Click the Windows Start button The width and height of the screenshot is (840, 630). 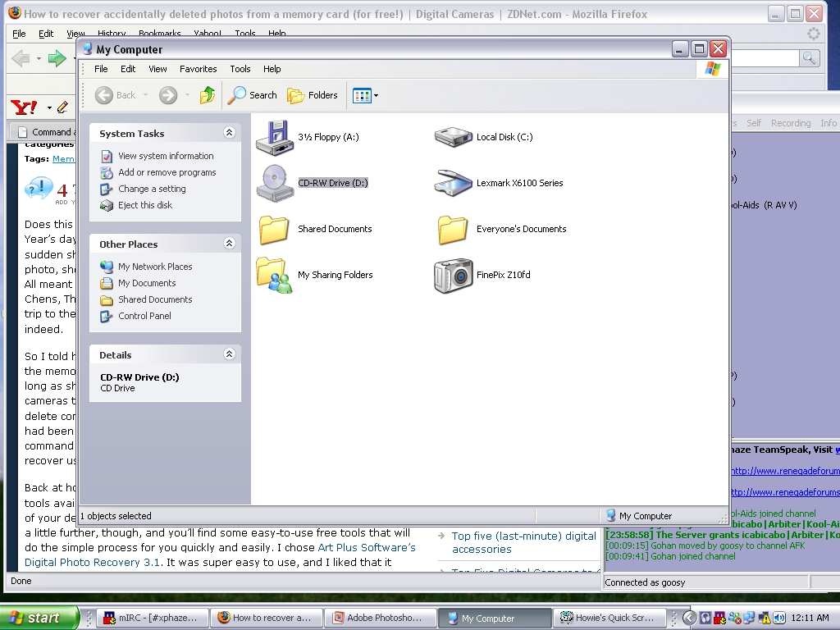(39, 618)
